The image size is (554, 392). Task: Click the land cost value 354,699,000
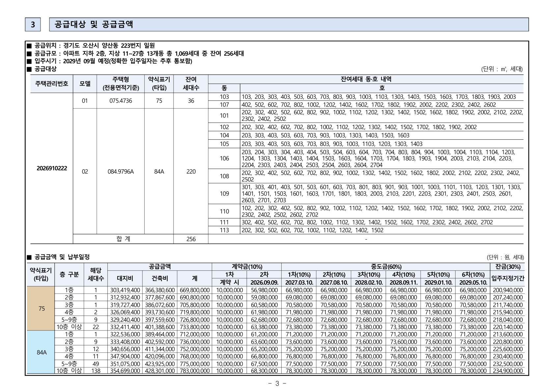(x=125, y=371)
